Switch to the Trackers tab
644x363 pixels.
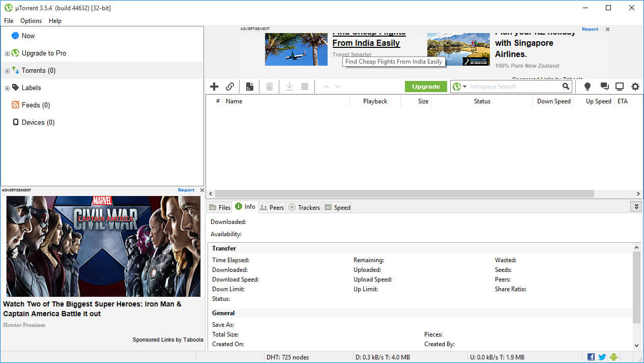tap(304, 207)
